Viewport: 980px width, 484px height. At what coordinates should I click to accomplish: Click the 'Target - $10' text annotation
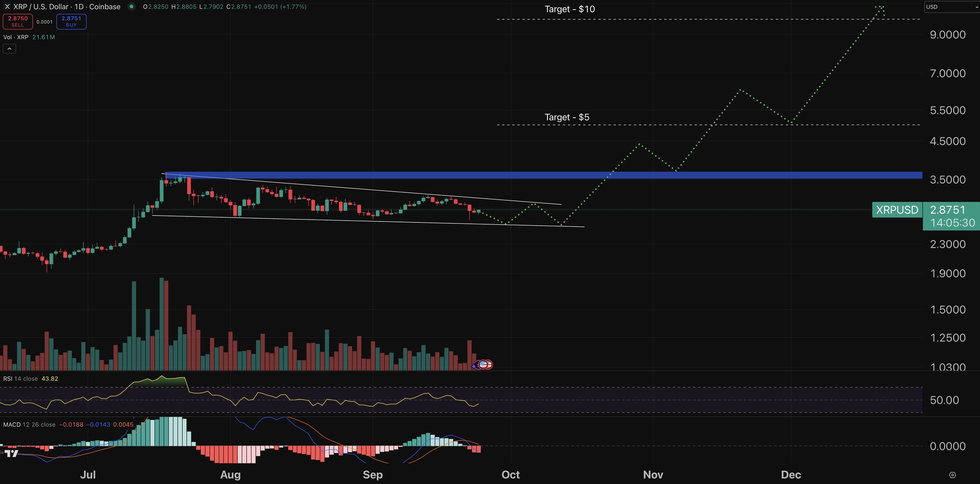[x=569, y=9]
